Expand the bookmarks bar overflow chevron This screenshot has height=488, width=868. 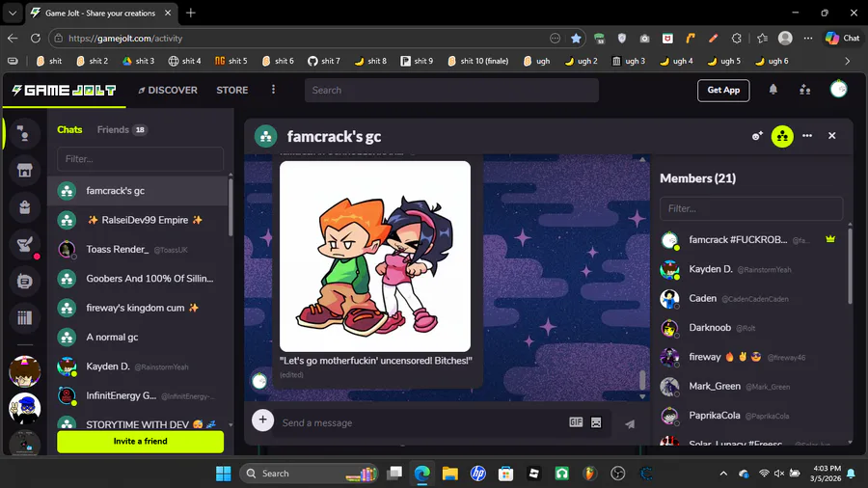[x=847, y=61]
